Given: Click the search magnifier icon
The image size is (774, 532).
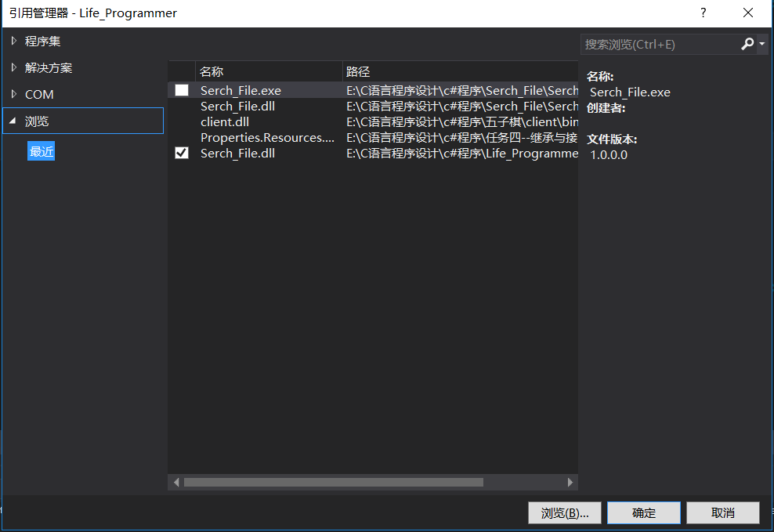Looking at the screenshot, I should coord(747,44).
